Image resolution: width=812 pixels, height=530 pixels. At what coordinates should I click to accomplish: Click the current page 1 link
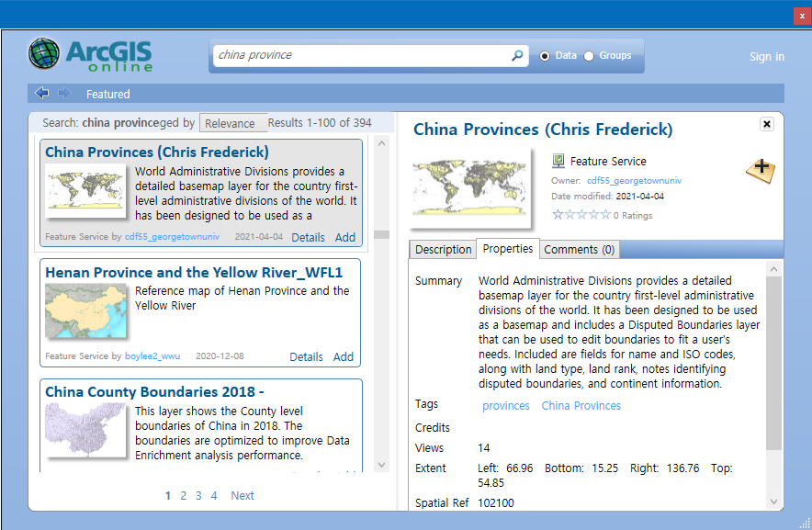point(168,496)
